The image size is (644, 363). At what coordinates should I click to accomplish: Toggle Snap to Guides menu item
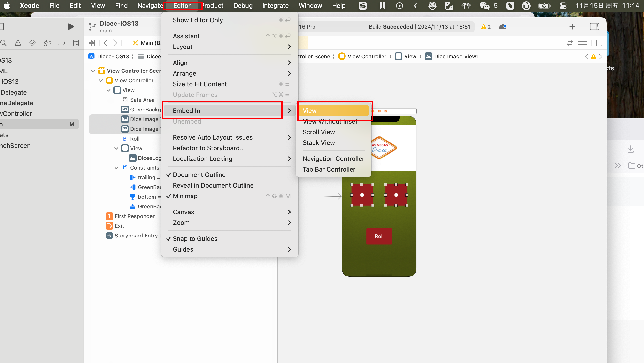[230, 239]
